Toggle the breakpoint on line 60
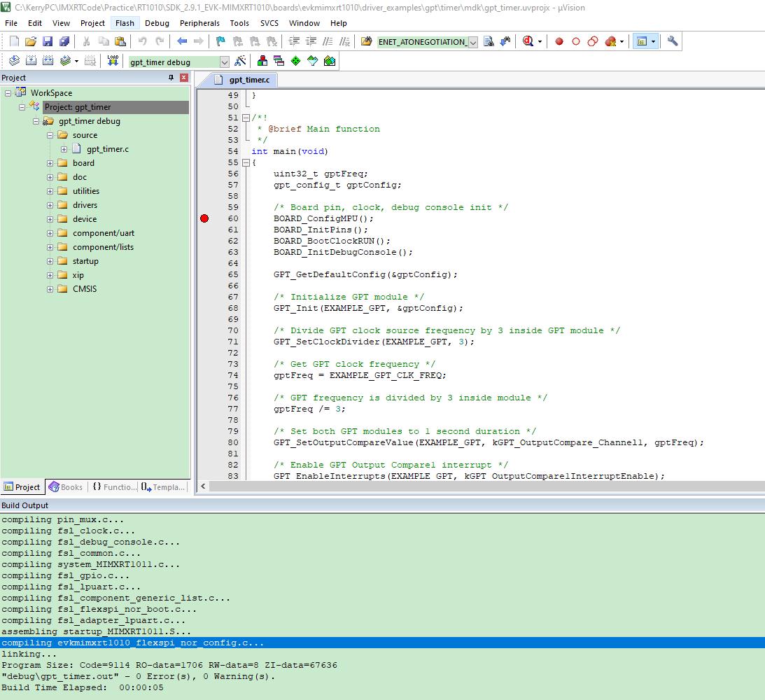765x700 pixels. point(204,218)
